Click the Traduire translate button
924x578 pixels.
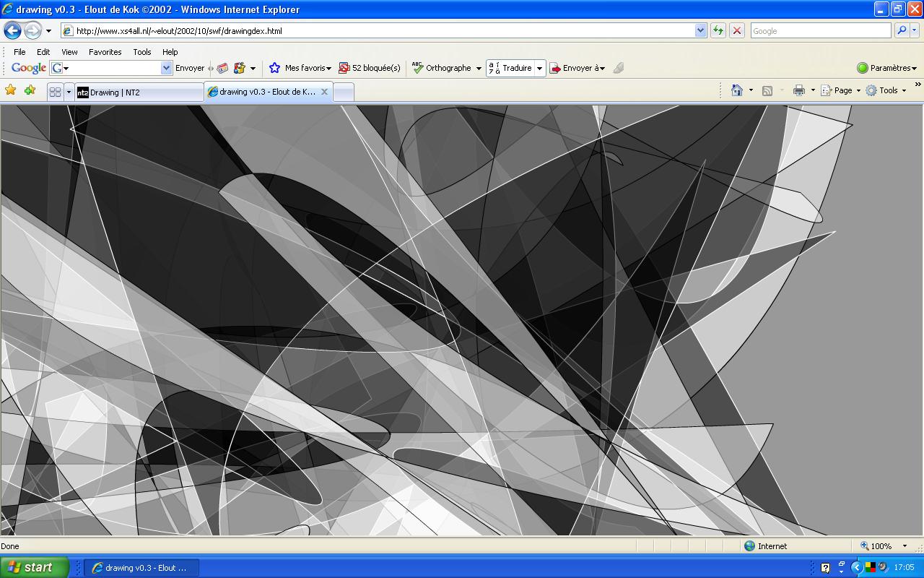click(x=510, y=68)
